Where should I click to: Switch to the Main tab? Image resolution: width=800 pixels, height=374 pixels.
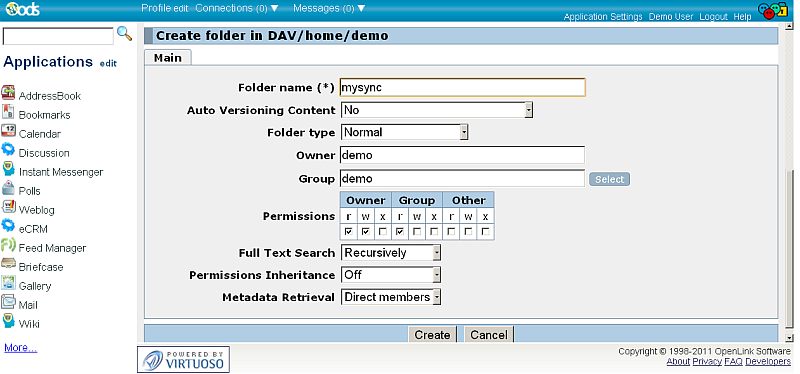[168, 58]
